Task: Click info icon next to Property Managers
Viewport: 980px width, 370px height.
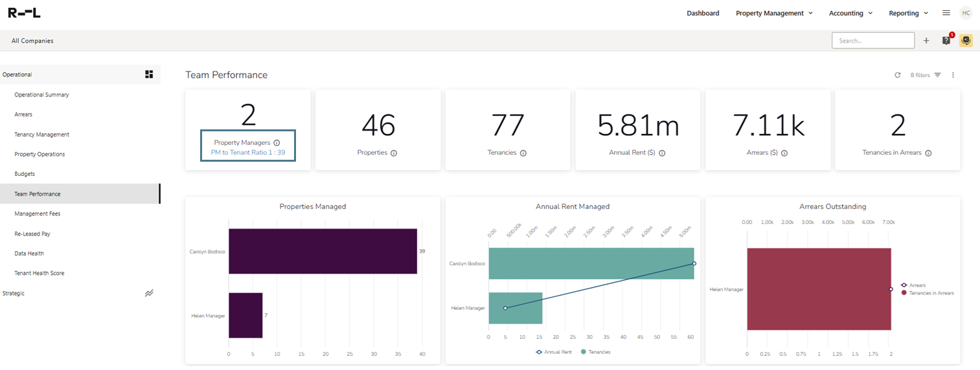Action: [x=277, y=142]
